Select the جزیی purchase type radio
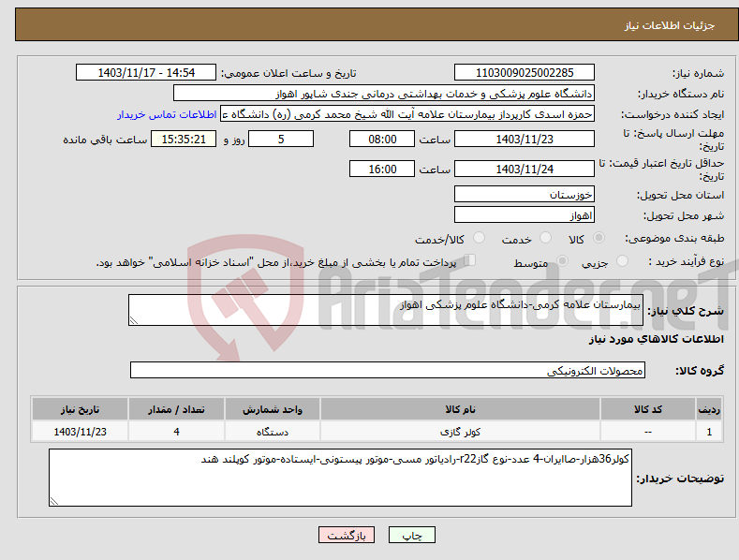Screen dimensions: 739x560 (x=622, y=261)
